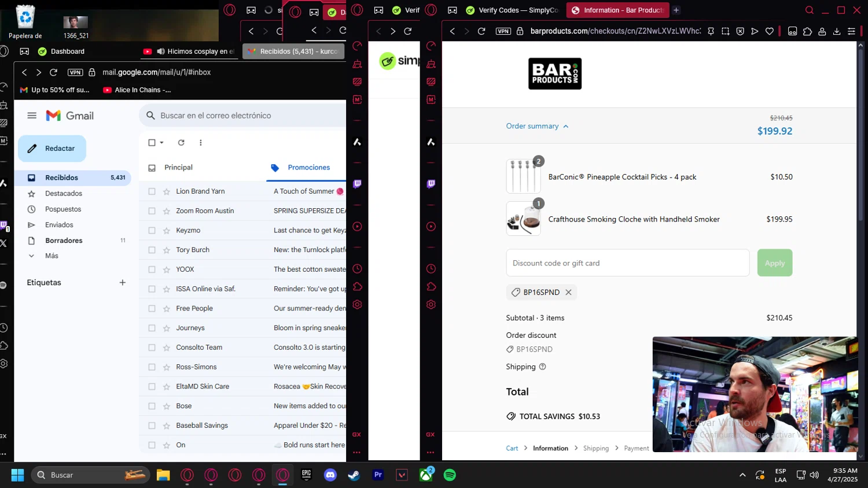Refresh the Gmail inbox list
Screen dimensions: 868x488
pyautogui.click(x=181, y=142)
